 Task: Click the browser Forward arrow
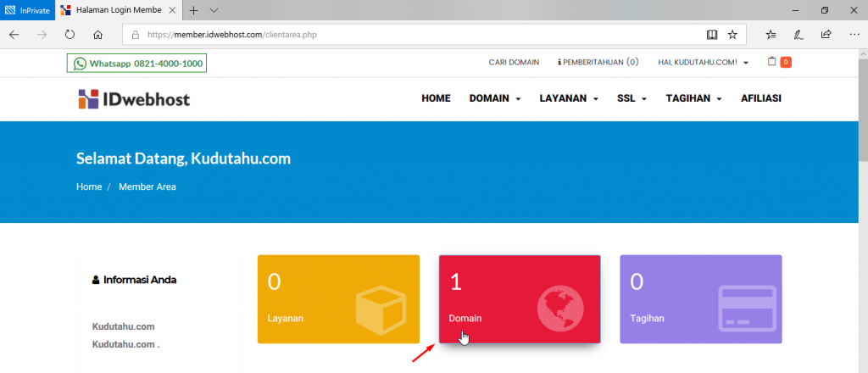coord(42,35)
